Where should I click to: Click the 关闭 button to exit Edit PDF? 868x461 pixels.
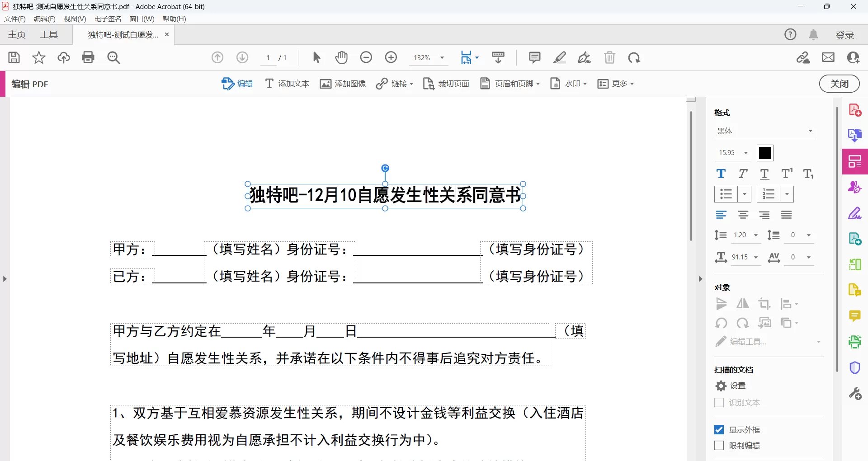coord(840,84)
